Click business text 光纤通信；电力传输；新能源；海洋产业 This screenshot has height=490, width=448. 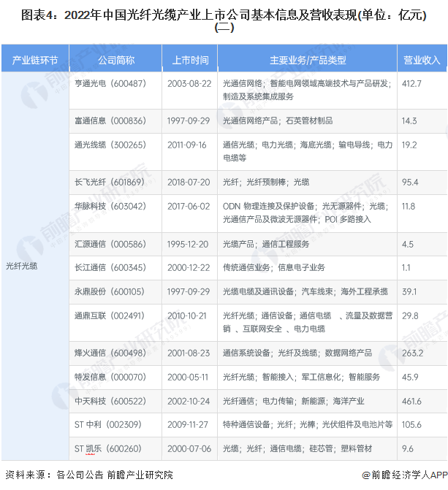(x=294, y=401)
